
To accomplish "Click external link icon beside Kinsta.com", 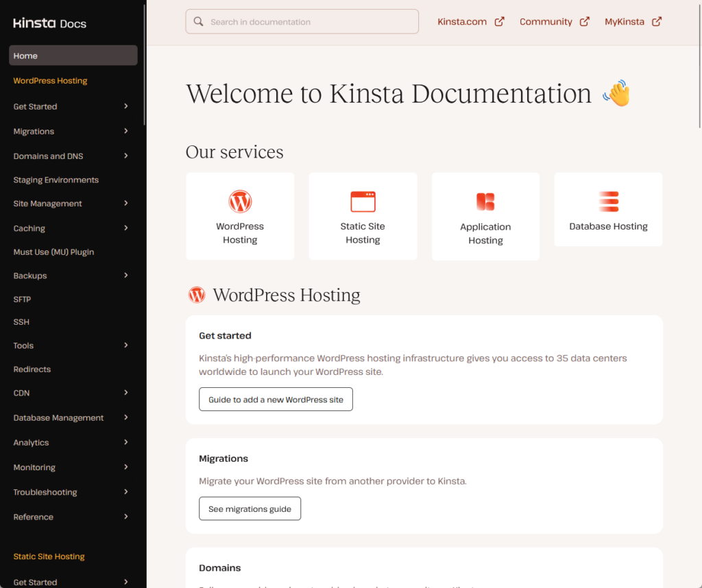I will coord(499,21).
